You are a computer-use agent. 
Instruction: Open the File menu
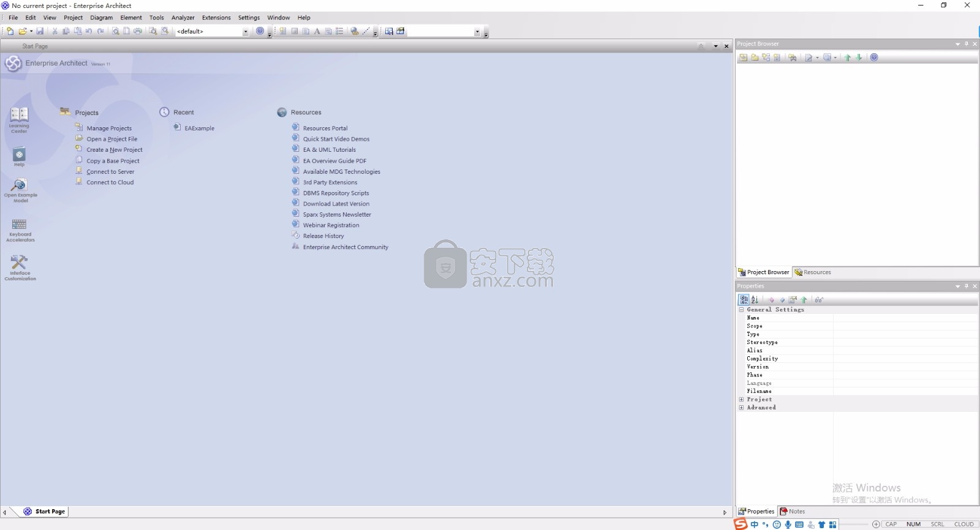pyautogui.click(x=13, y=18)
